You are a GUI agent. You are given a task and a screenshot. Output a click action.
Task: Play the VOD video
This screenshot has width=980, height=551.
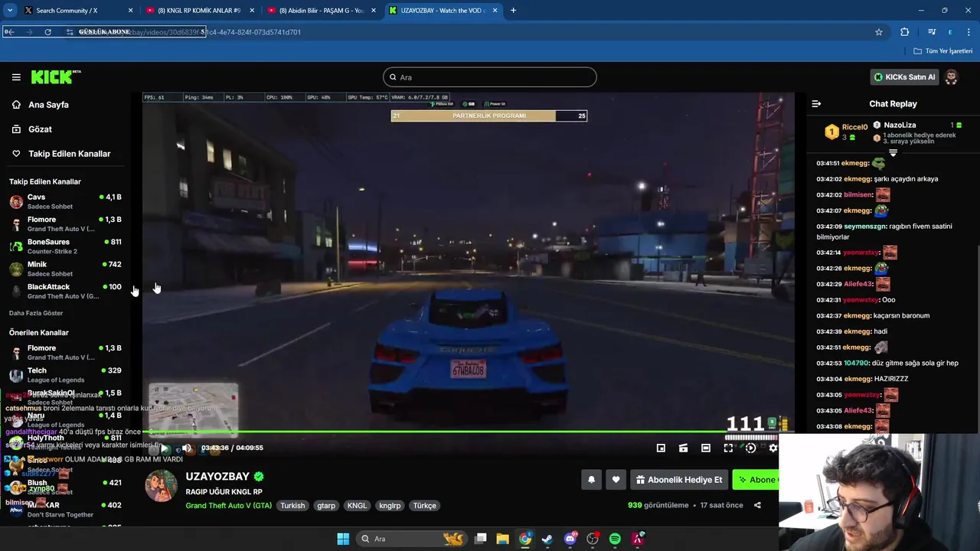tap(163, 448)
